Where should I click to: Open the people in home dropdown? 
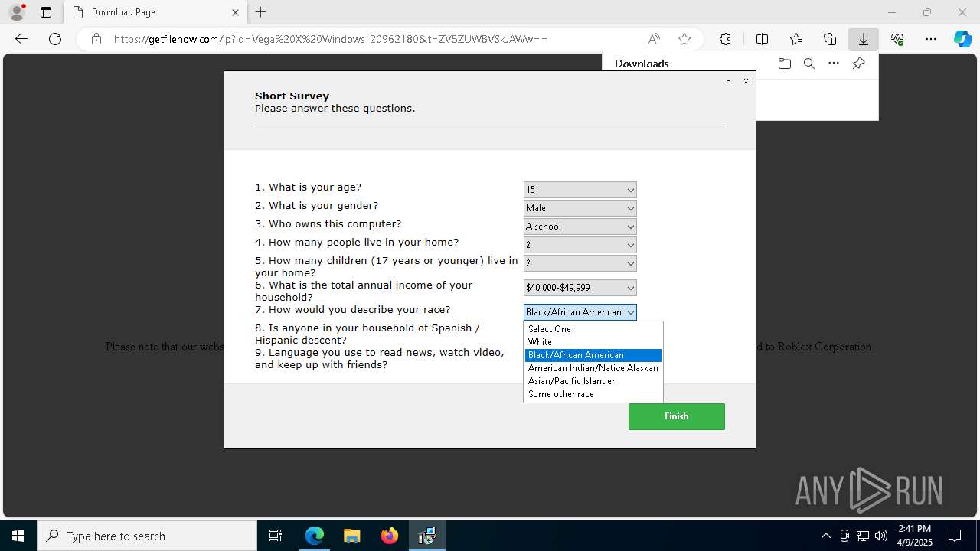pos(580,245)
